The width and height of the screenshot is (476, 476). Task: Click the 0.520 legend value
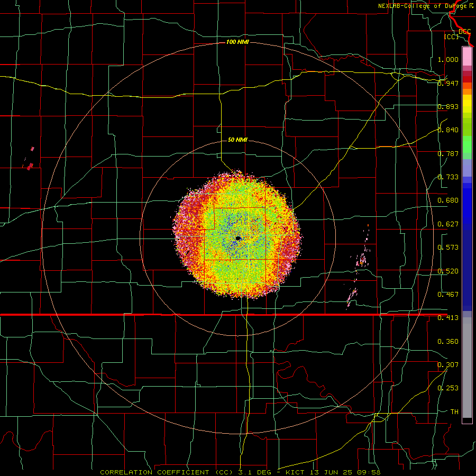(x=448, y=271)
